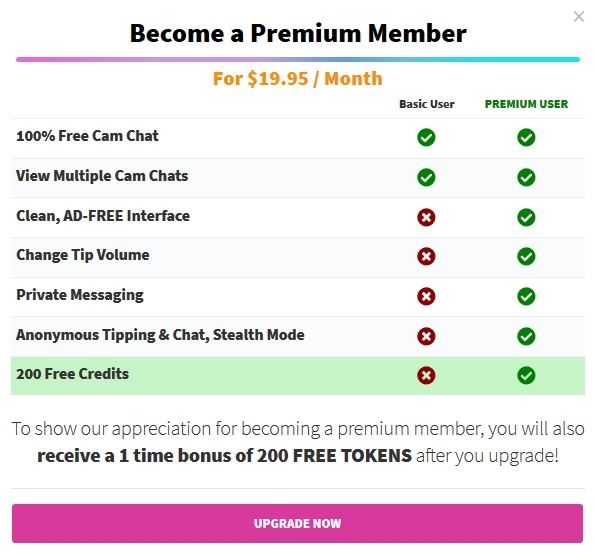Click the $19.95 / Month price text
Image resolution: width=595 pixels, height=555 pixels.
315,79
